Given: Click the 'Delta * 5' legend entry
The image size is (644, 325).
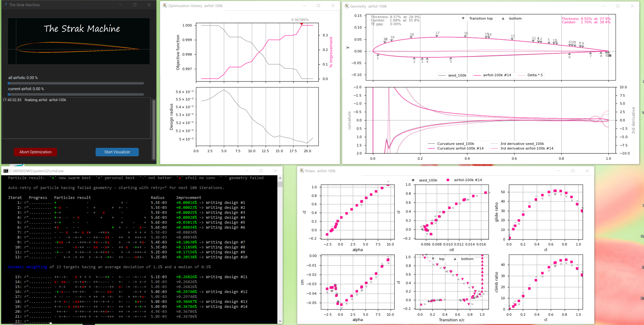Looking at the screenshot, I should coord(530,75).
